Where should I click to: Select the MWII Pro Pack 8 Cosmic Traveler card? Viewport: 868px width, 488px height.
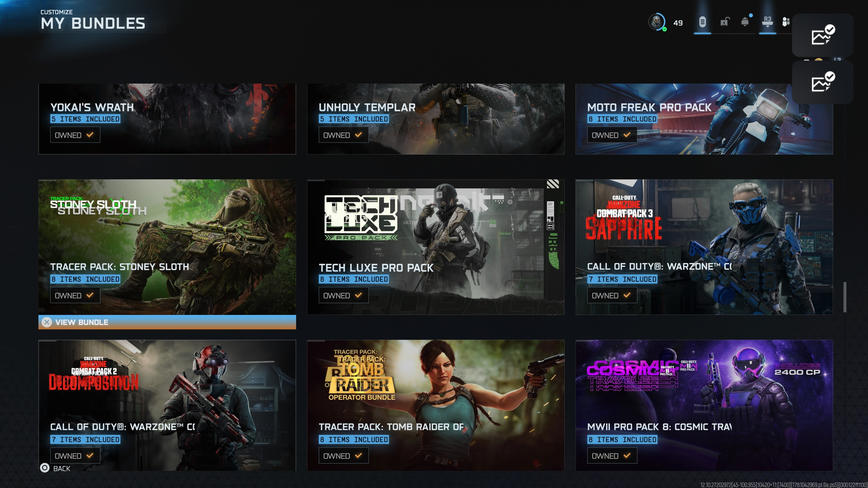(704, 405)
